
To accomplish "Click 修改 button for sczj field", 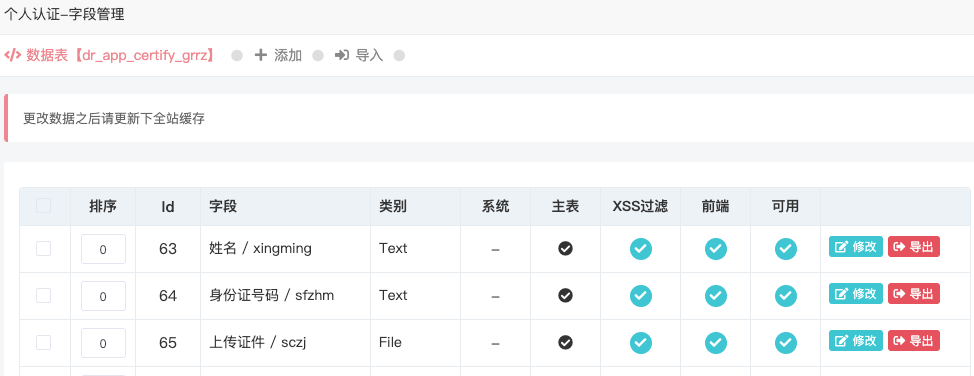I will 855,341.
